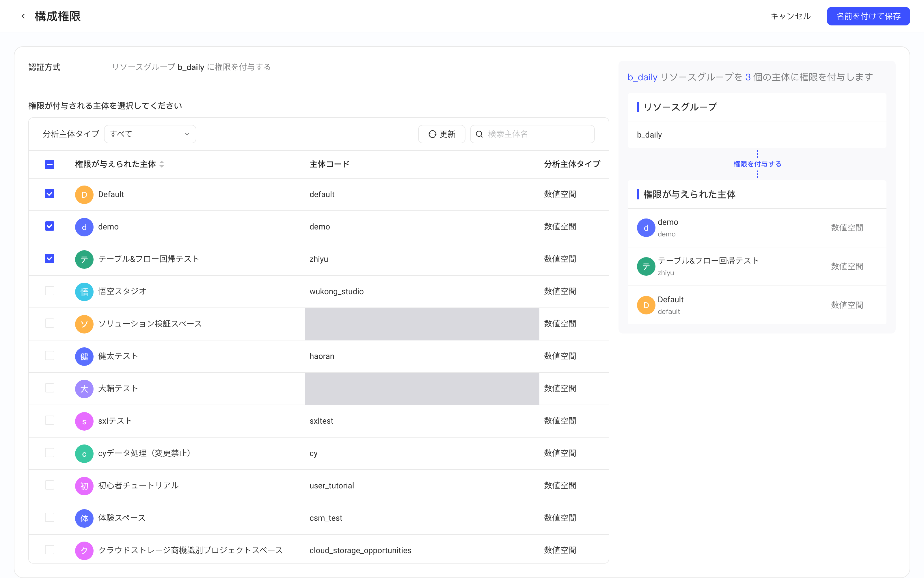Click the 体 avatar of 体験スペース
Image resolution: width=924 pixels, height=578 pixels.
click(x=84, y=518)
